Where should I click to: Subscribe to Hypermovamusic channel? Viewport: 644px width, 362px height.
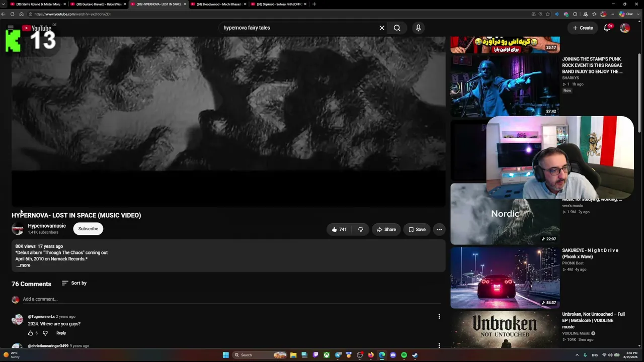tap(88, 229)
